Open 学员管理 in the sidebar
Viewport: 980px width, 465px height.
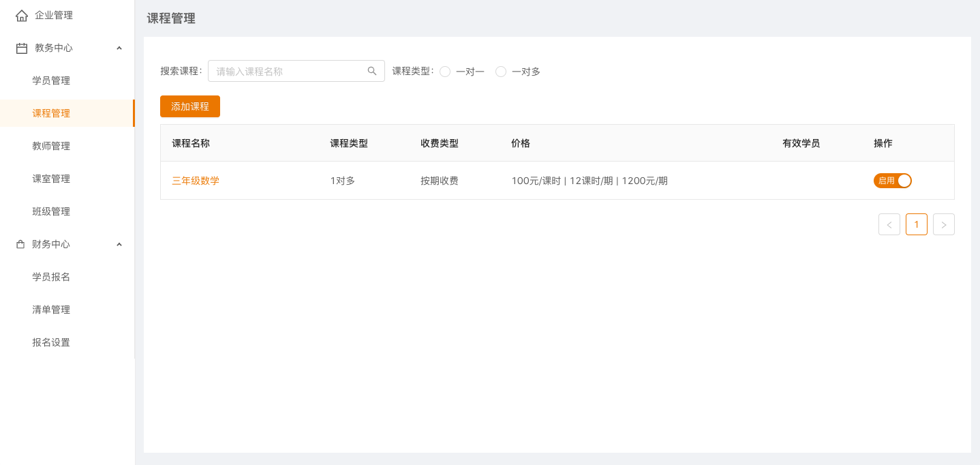coord(51,80)
